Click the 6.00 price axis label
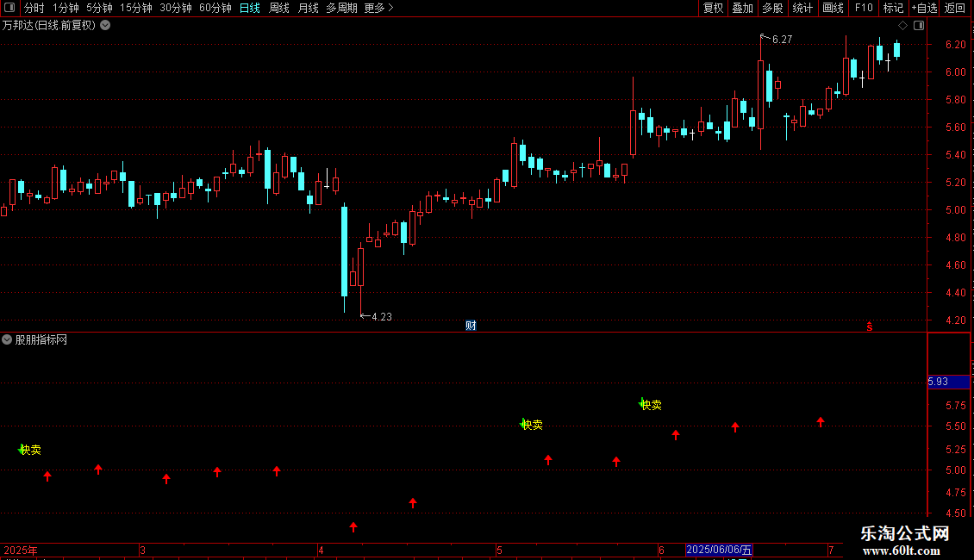The image size is (974, 560). click(x=955, y=72)
